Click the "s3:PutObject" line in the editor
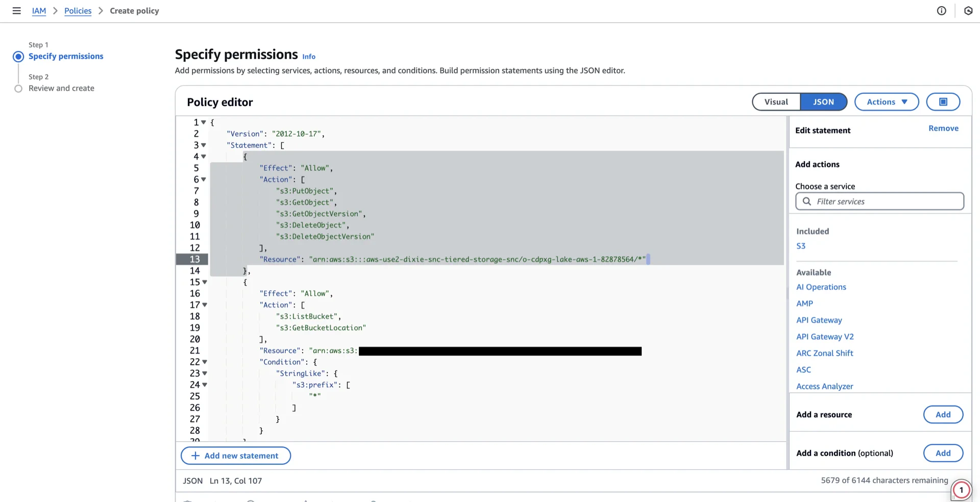This screenshot has width=980, height=502. coord(306,191)
